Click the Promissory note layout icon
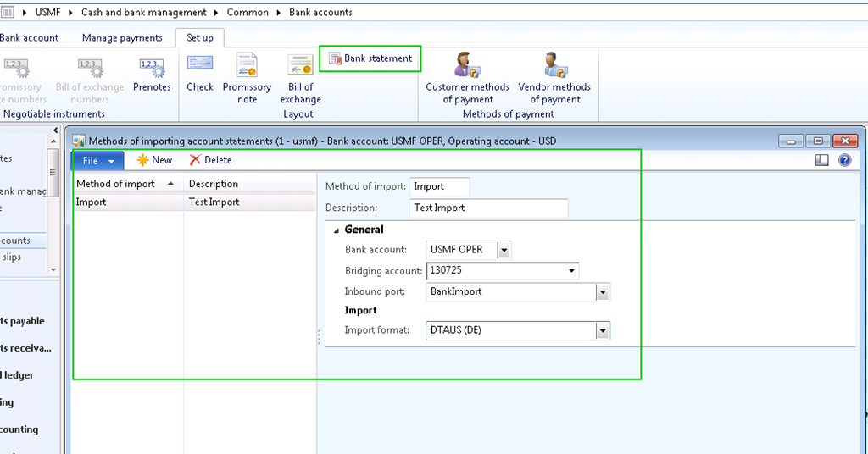The image size is (868, 454). click(247, 67)
